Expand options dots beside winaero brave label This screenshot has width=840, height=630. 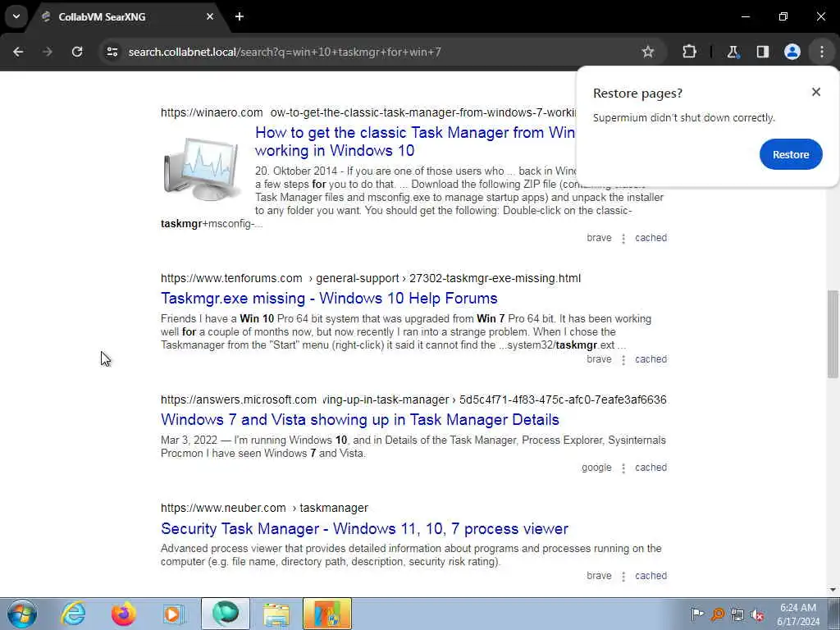(623, 239)
